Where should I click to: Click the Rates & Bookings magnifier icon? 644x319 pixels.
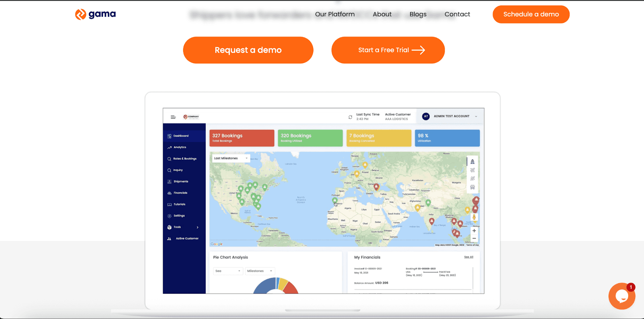pyautogui.click(x=169, y=159)
